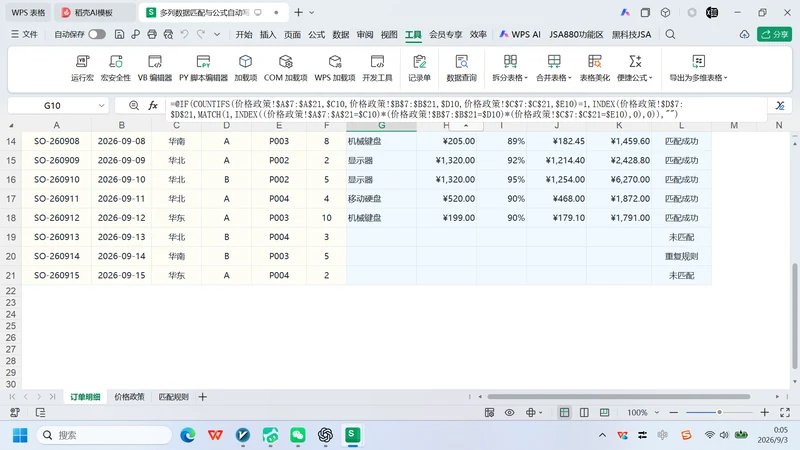
Task: Open the PY 脚本编辑器 script editor
Action: click(203, 68)
